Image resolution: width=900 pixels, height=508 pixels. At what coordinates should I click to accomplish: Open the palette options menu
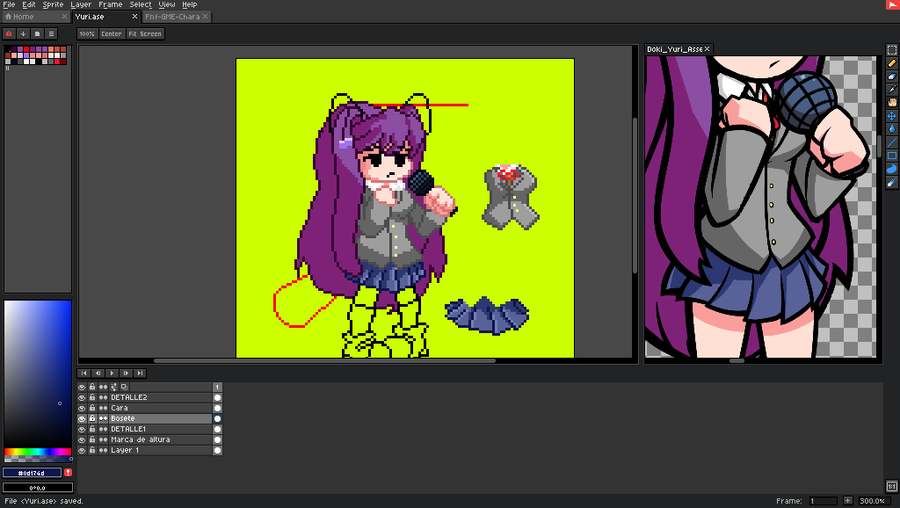pos(51,34)
